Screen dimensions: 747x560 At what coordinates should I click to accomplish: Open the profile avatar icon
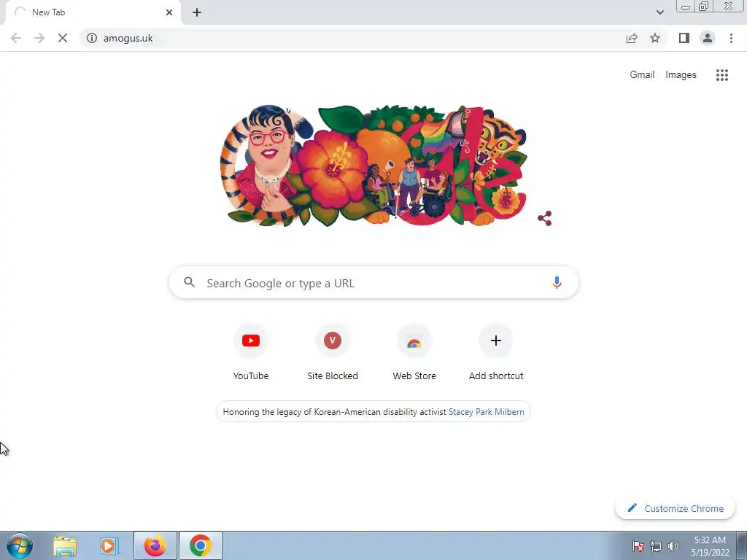coord(708,38)
